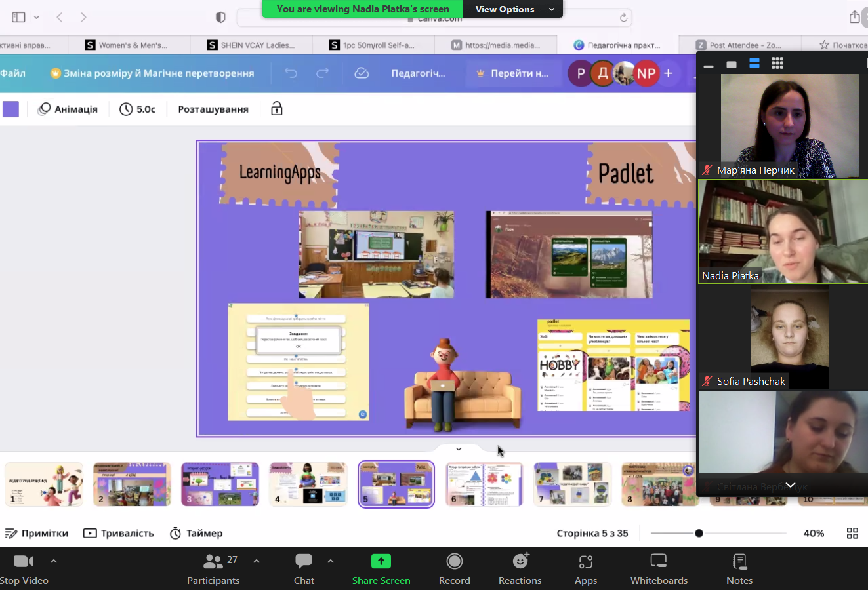Open View Options dropdown
The height and width of the screenshot is (590, 868).
[x=513, y=9]
